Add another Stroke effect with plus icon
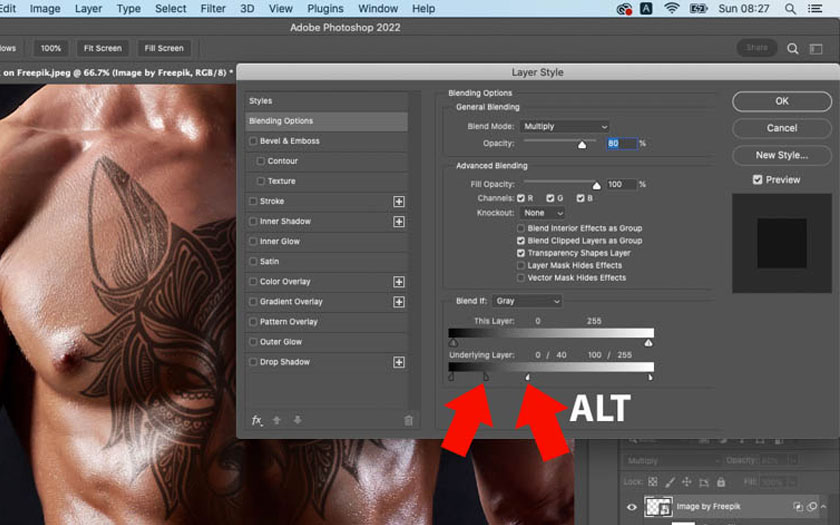The image size is (840, 525). (399, 201)
